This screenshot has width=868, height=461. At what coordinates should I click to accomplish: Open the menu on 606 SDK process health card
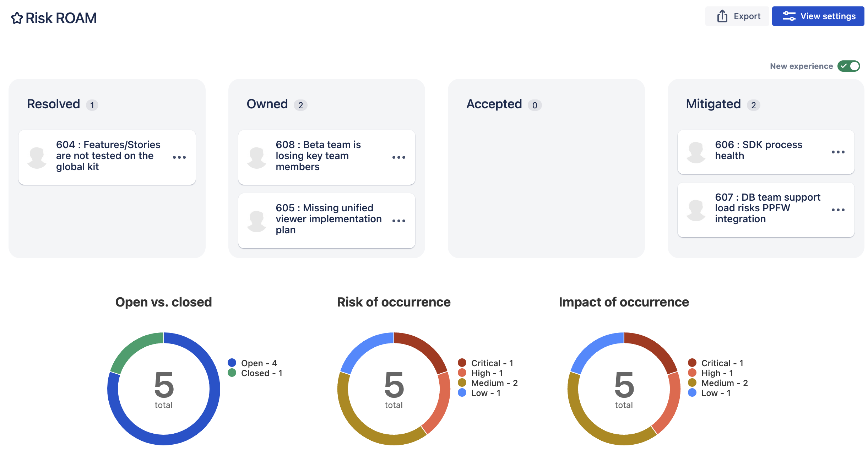838,152
